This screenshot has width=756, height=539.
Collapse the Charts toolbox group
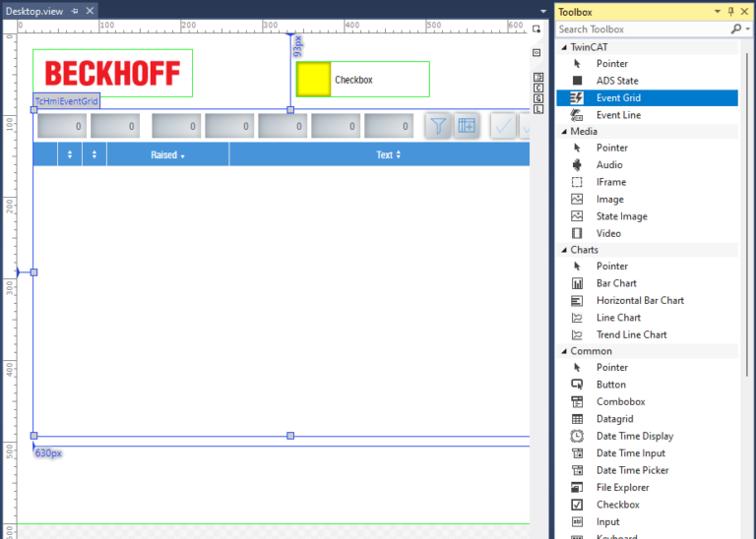click(x=564, y=250)
